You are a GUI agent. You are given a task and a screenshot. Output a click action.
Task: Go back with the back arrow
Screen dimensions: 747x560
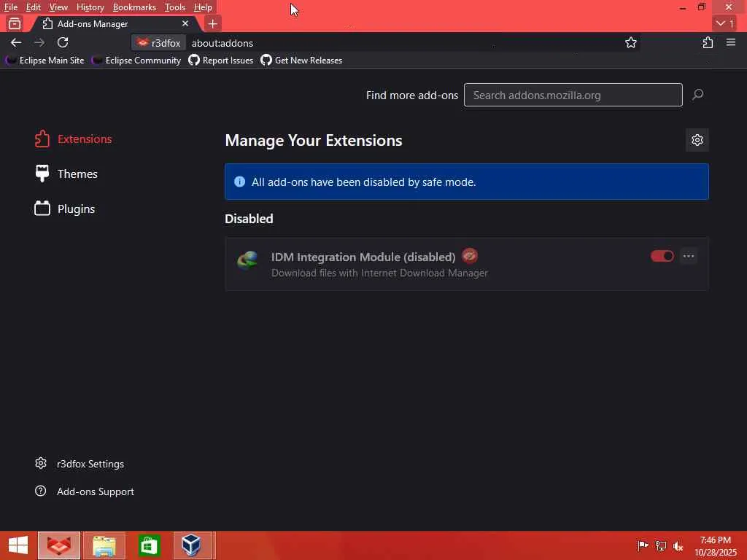[16, 42]
